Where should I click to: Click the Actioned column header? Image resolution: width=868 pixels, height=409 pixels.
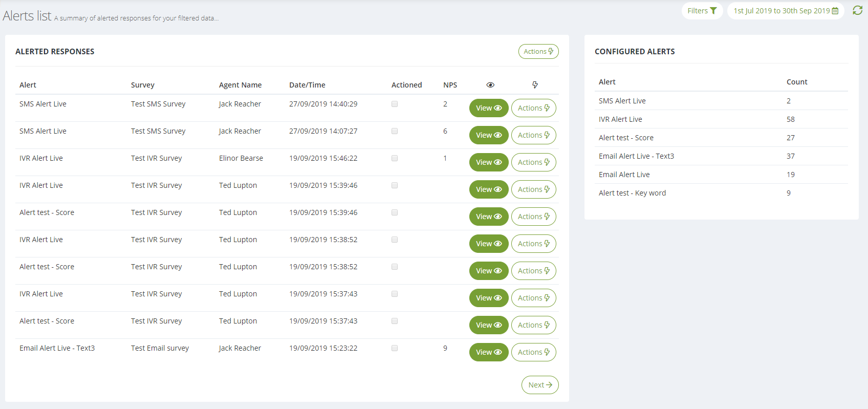[407, 85]
